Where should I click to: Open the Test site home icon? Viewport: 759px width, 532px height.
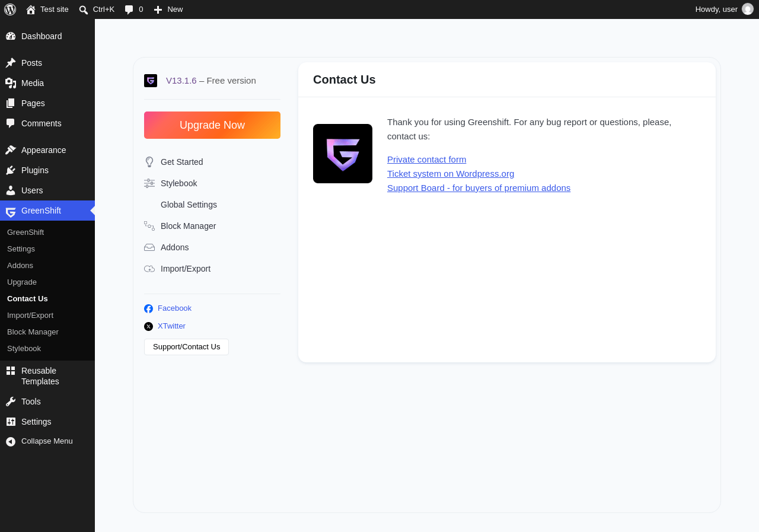point(31,9)
